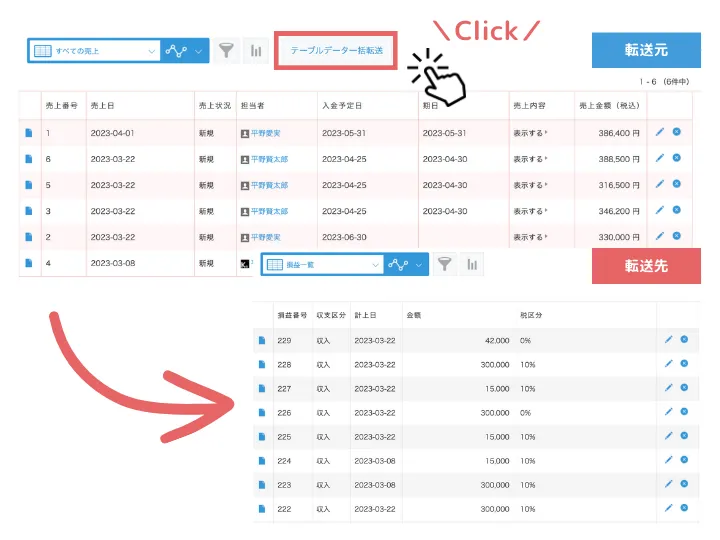720x540 pixels.
Task: Delete the 損益番号 222 record
Action: pyautogui.click(x=685, y=508)
